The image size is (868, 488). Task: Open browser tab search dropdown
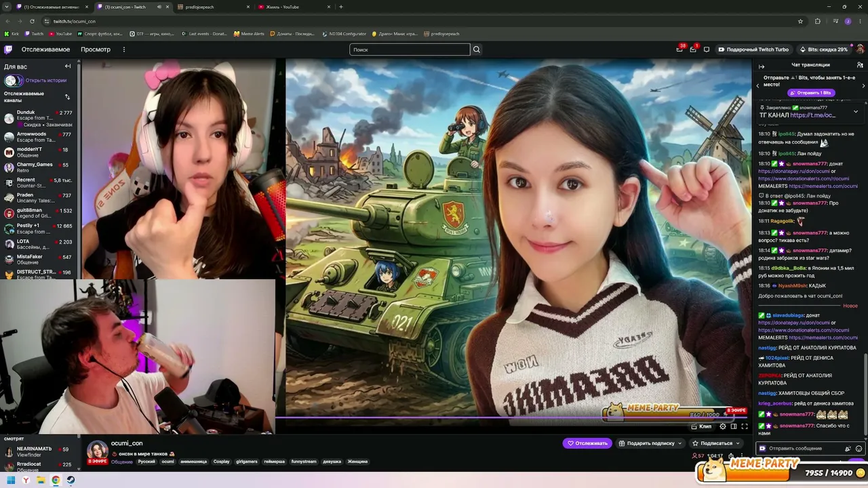tap(8, 7)
